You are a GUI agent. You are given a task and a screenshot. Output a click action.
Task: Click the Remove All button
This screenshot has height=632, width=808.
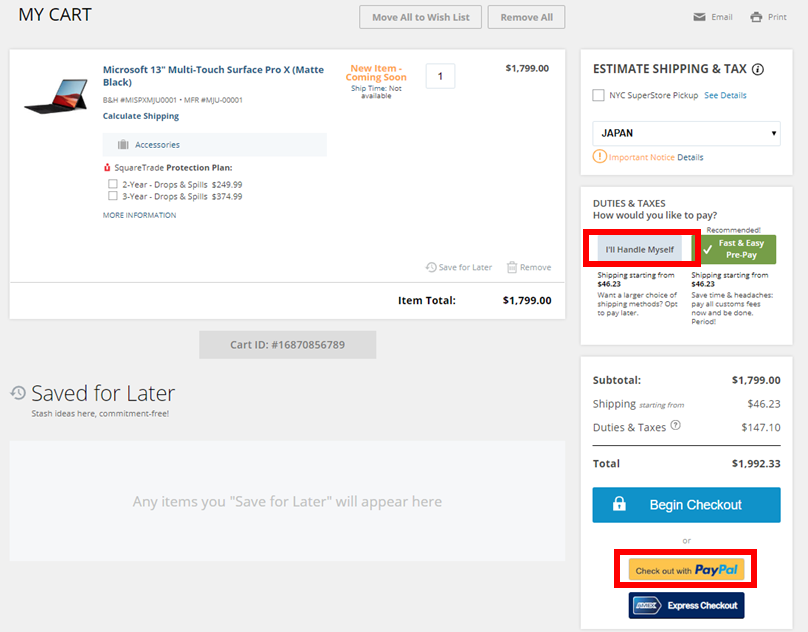526,17
